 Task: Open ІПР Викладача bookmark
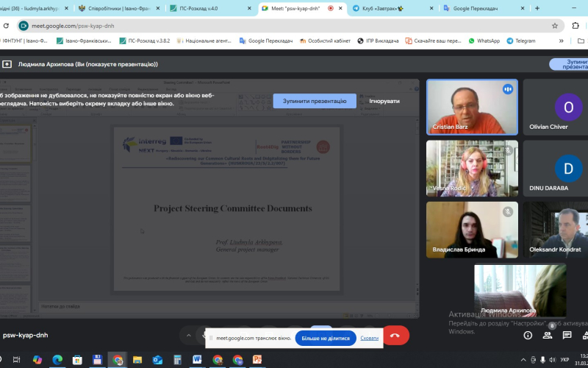click(378, 41)
